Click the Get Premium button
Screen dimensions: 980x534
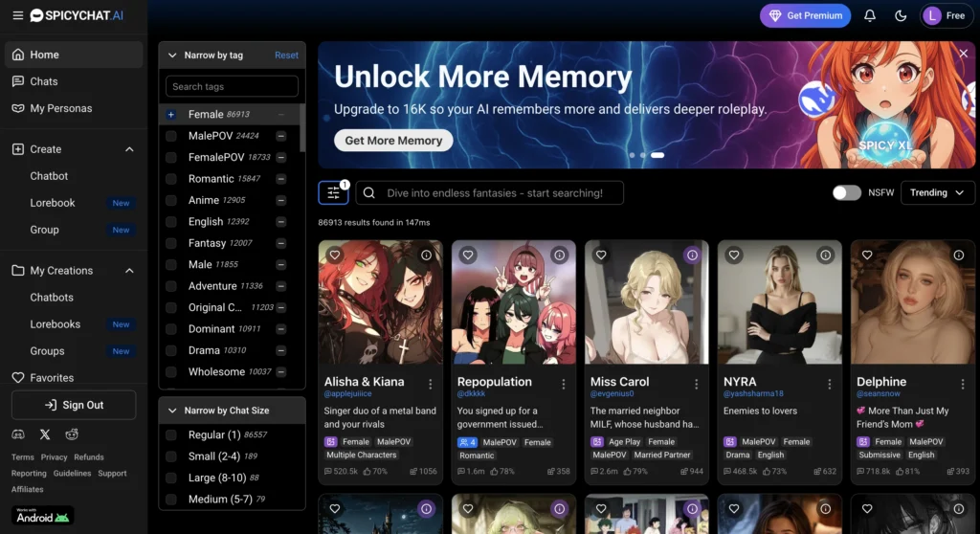[804, 15]
